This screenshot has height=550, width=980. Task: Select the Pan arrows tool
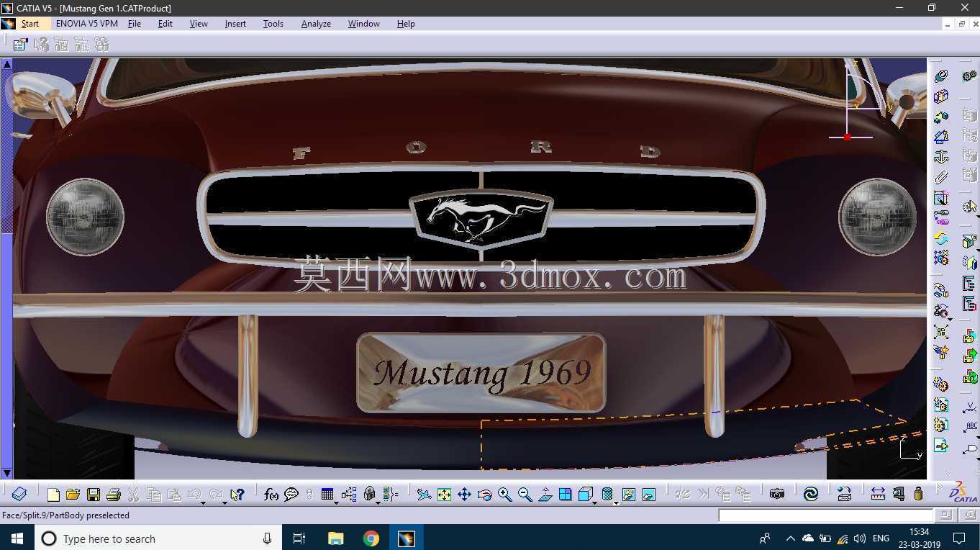click(464, 495)
